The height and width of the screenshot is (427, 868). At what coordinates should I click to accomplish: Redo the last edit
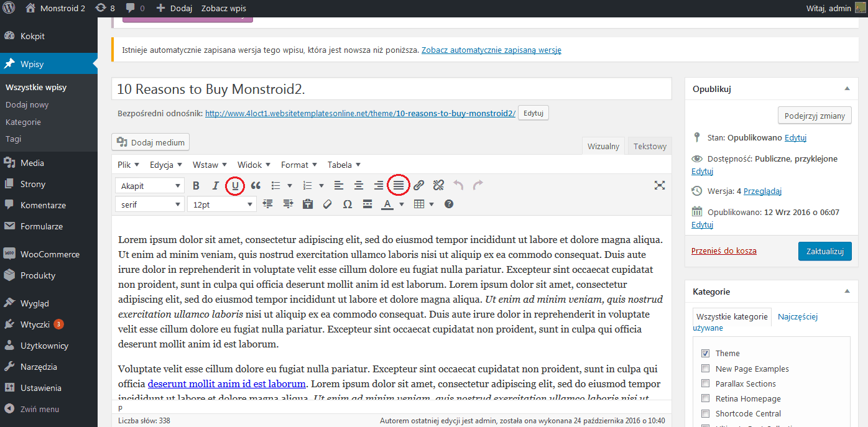click(x=478, y=185)
